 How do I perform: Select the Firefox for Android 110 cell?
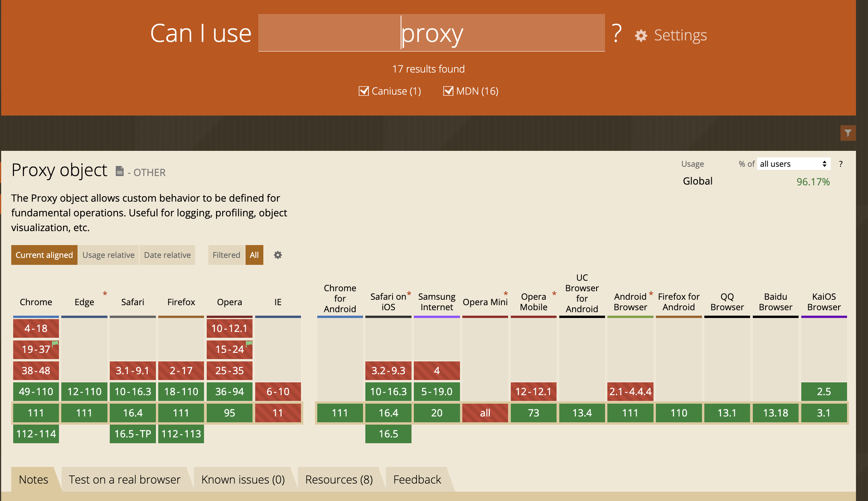(x=679, y=413)
